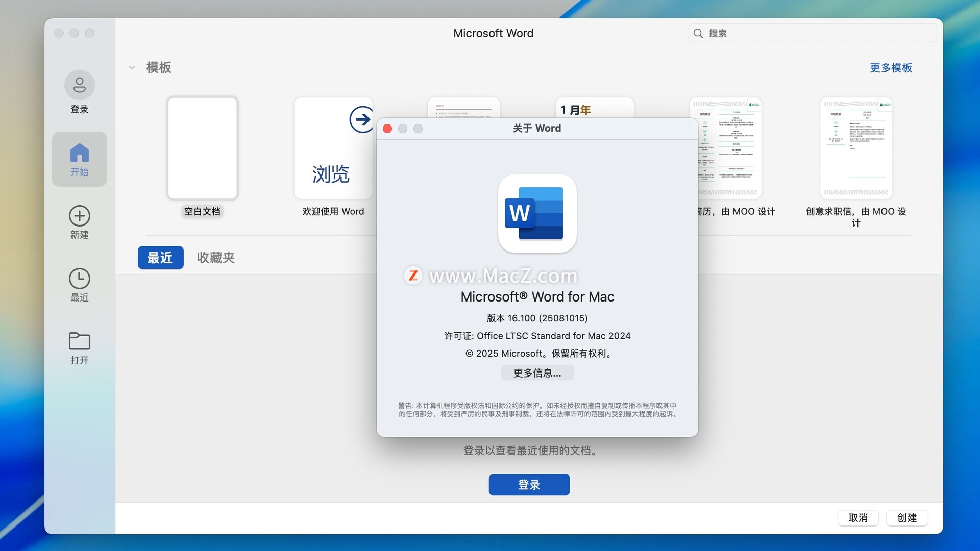The width and height of the screenshot is (980, 551).
Task: Open the 更多模板 link
Action: tap(891, 68)
